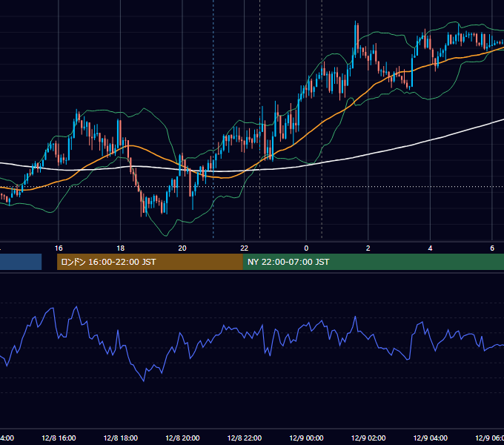
Task: Click the hour label 20 under the price chart
Action: 182,248
